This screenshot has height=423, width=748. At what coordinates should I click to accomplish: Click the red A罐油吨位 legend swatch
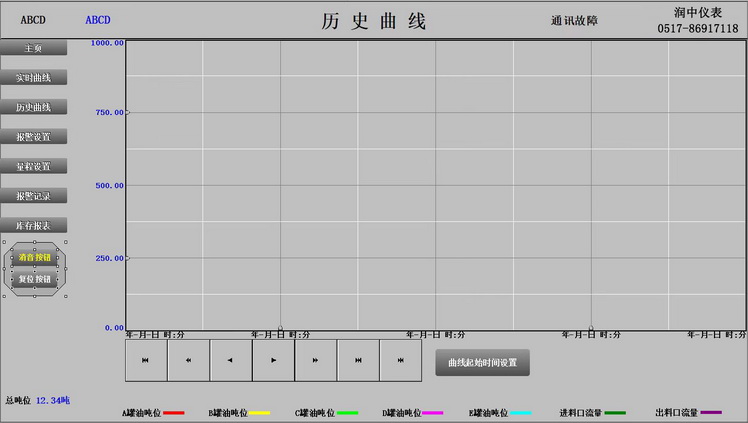click(173, 412)
